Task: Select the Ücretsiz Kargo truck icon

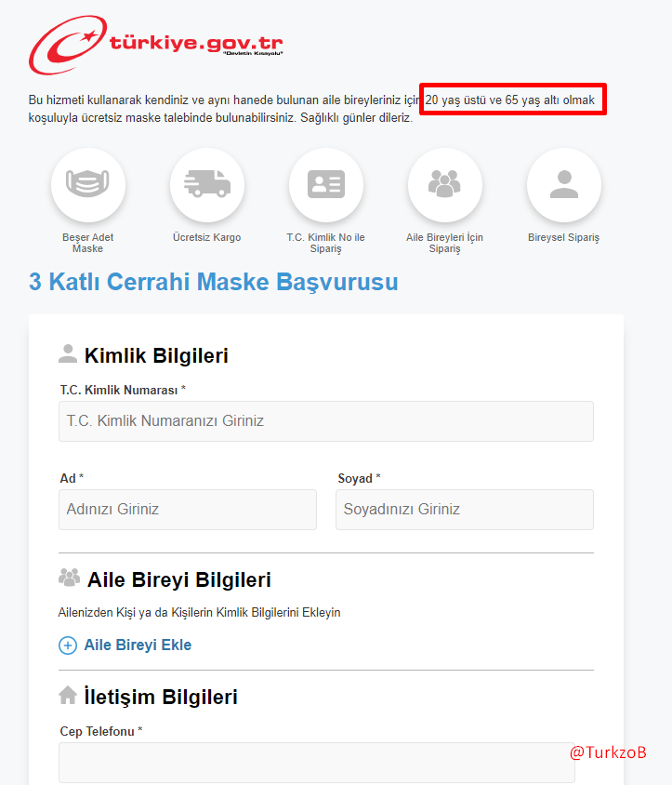Action: point(206,185)
